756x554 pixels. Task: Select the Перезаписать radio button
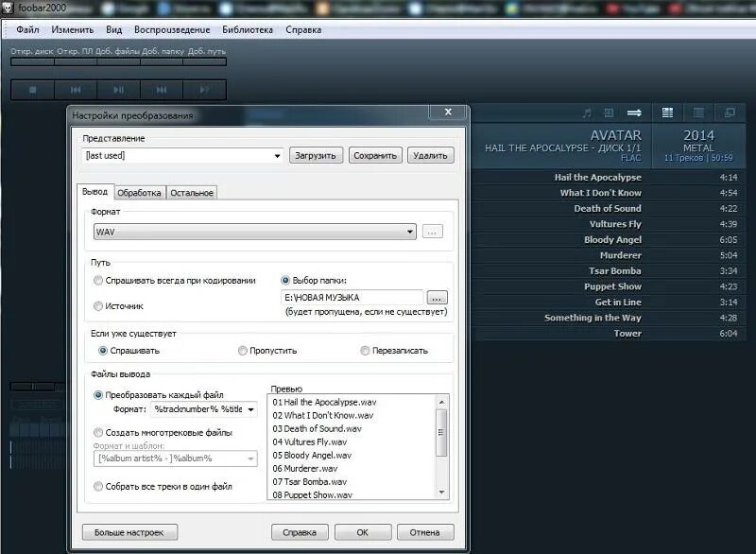pyautogui.click(x=365, y=351)
